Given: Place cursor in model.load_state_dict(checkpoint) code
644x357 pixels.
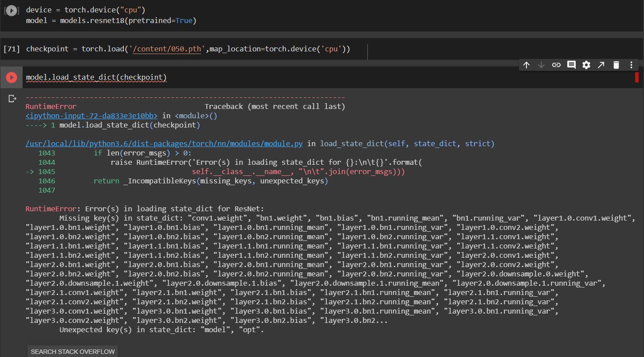Looking at the screenshot, I should point(96,78).
